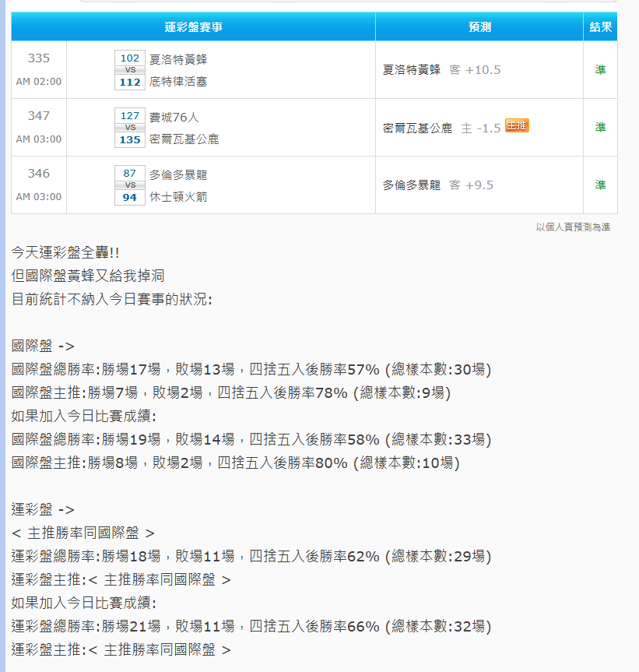Click the score 102 for 夏洛特黃蜂

pyautogui.click(x=130, y=58)
